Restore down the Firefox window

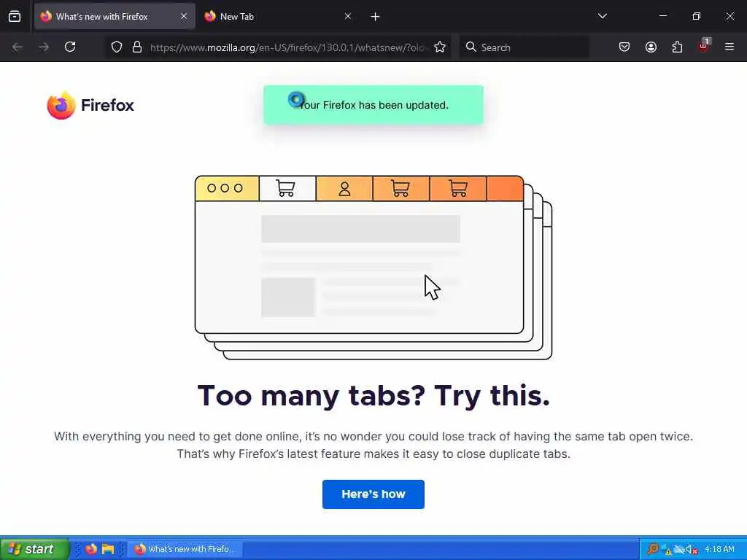tap(697, 16)
